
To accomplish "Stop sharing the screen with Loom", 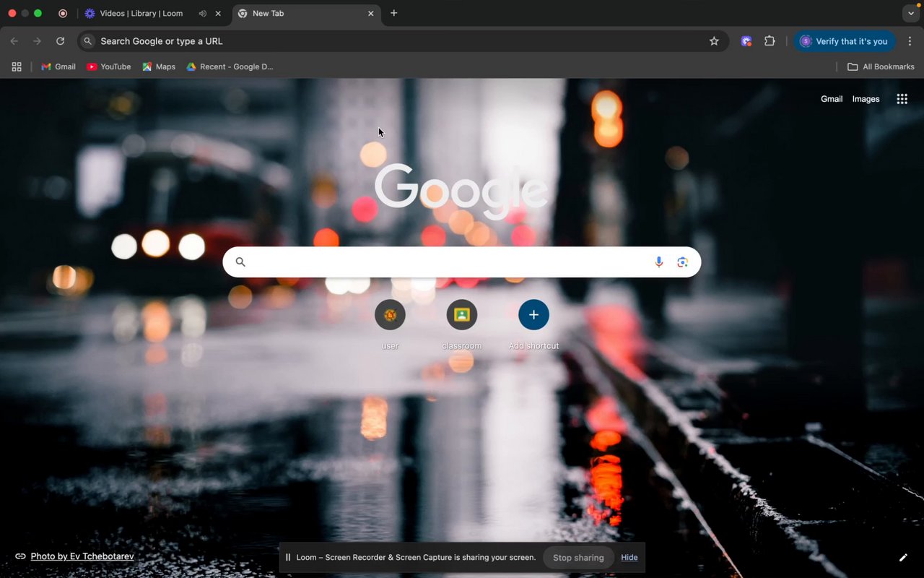I will click(578, 557).
